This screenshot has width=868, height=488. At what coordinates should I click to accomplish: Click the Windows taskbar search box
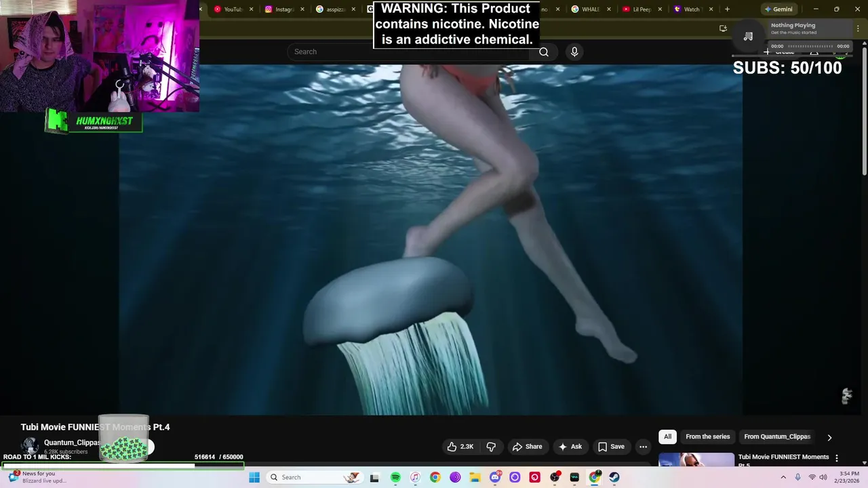(315, 477)
